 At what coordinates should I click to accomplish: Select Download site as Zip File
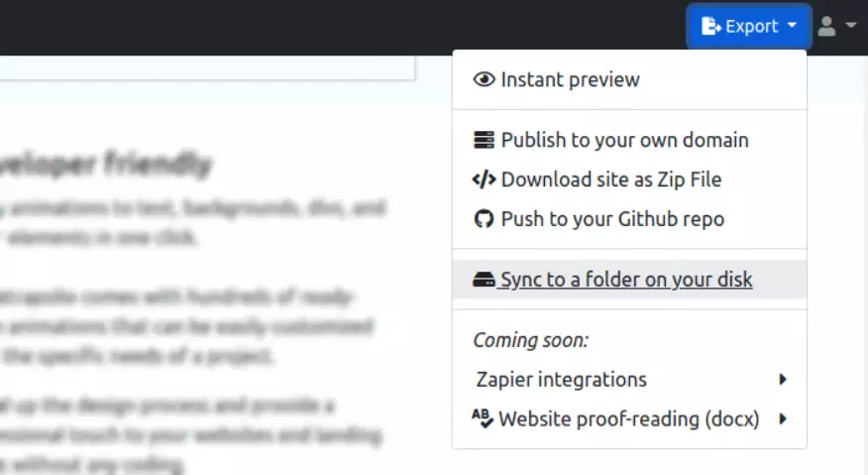coord(610,180)
